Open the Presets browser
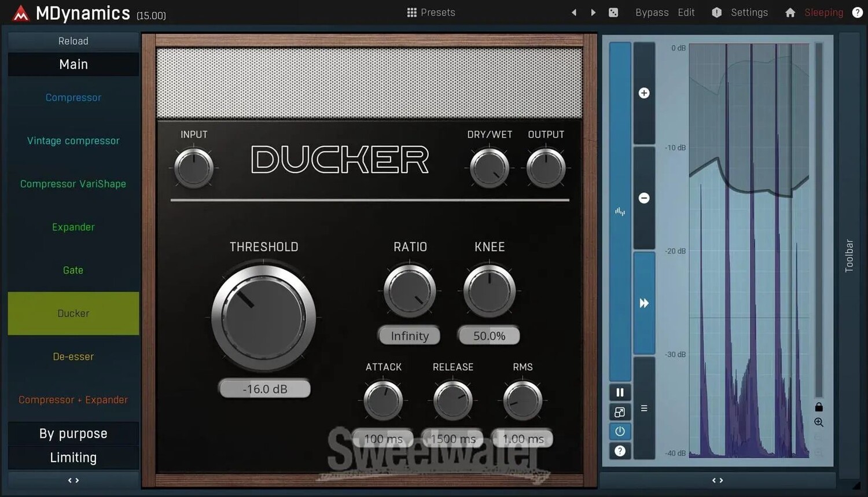Screen dimensions: 868x497 [431, 12]
